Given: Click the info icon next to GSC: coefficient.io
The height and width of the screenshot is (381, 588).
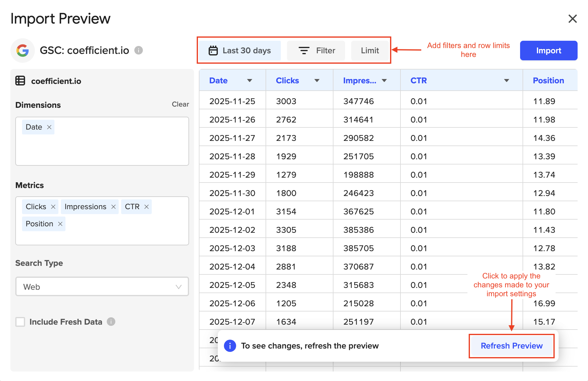Looking at the screenshot, I should point(139,50).
